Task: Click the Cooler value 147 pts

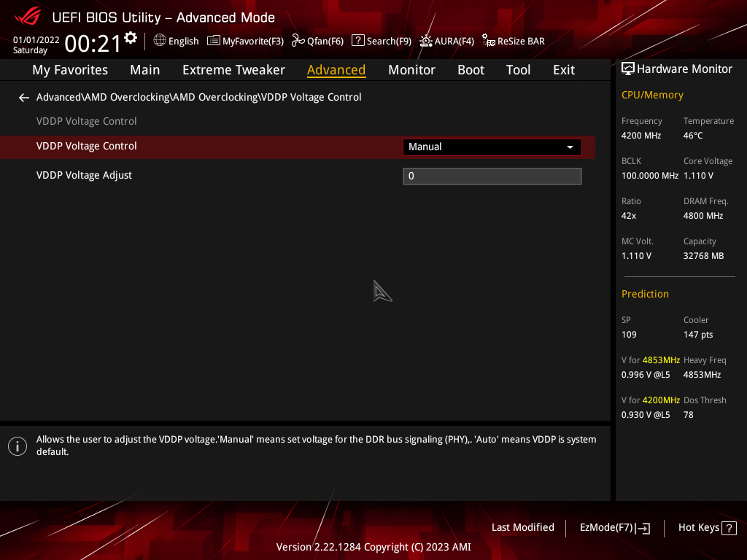Action: tap(698, 335)
